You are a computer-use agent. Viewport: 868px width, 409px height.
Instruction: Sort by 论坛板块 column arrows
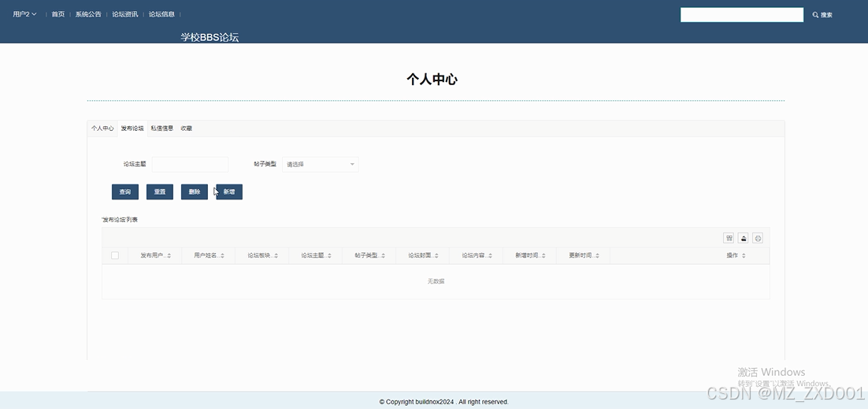point(276,255)
